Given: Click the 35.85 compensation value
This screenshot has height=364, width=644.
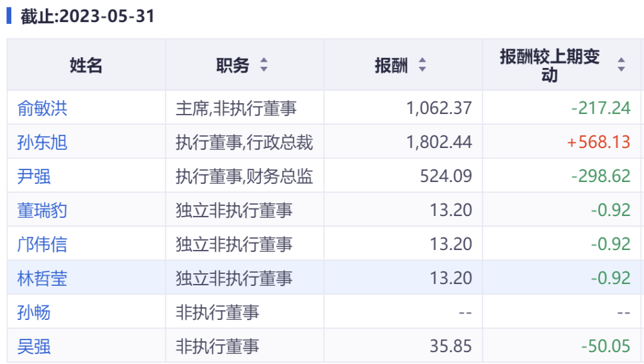Looking at the screenshot, I should [452, 346].
